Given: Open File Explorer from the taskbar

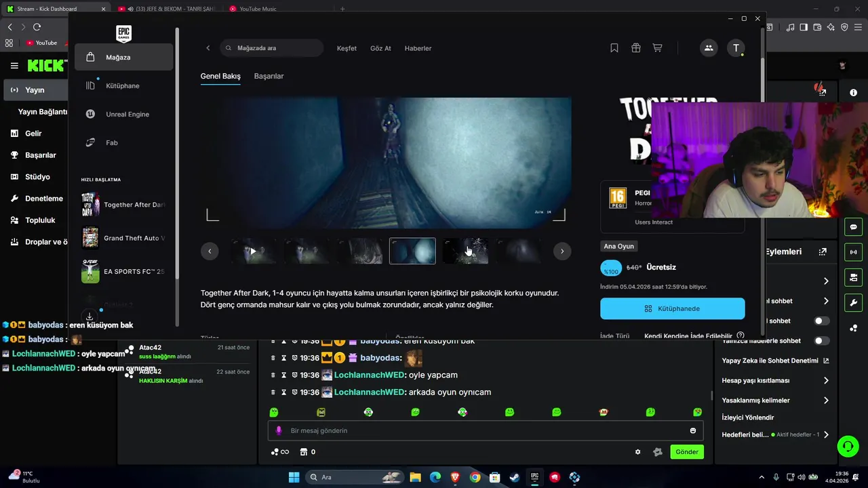Looking at the screenshot, I should point(415,477).
